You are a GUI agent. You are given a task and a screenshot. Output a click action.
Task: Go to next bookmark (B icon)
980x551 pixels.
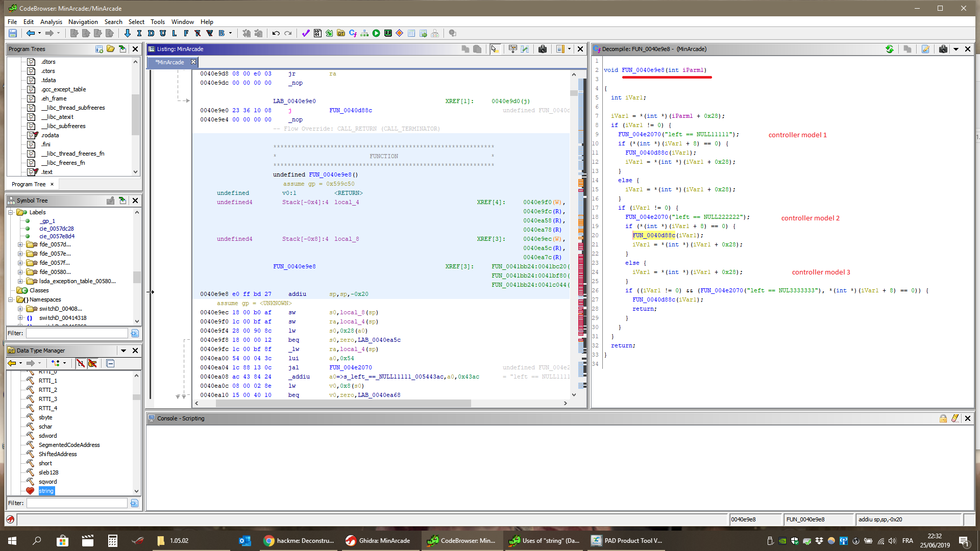tap(222, 33)
